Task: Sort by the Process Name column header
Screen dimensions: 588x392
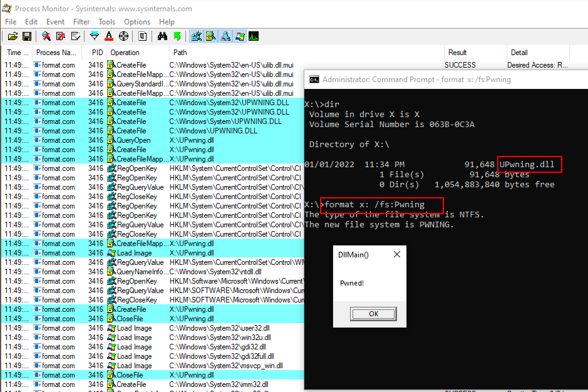Action: tap(56, 53)
